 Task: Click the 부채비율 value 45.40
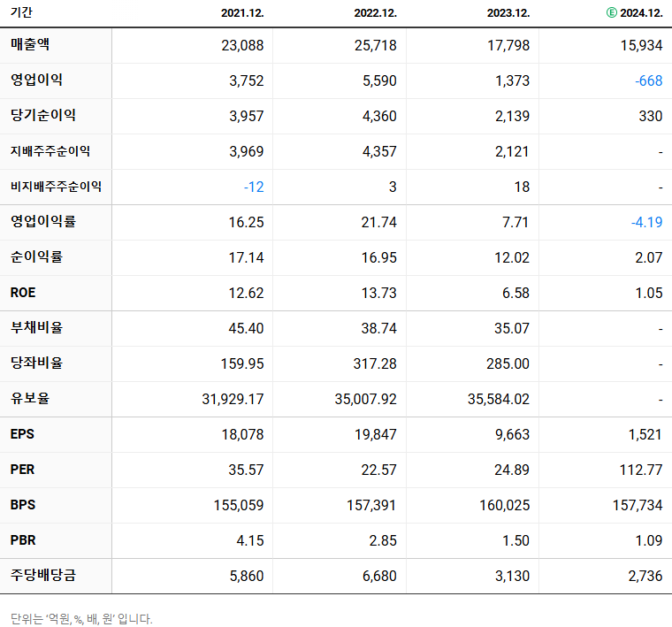click(x=246, y=328)
